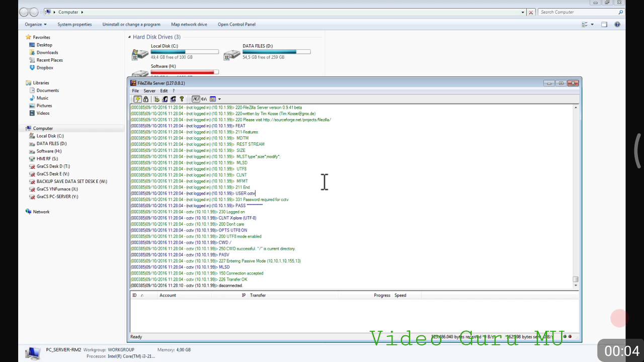This screenshot has height=362, width=644.
Task: Click log scrollbar up arrow
Action: [x=576, y=108]
